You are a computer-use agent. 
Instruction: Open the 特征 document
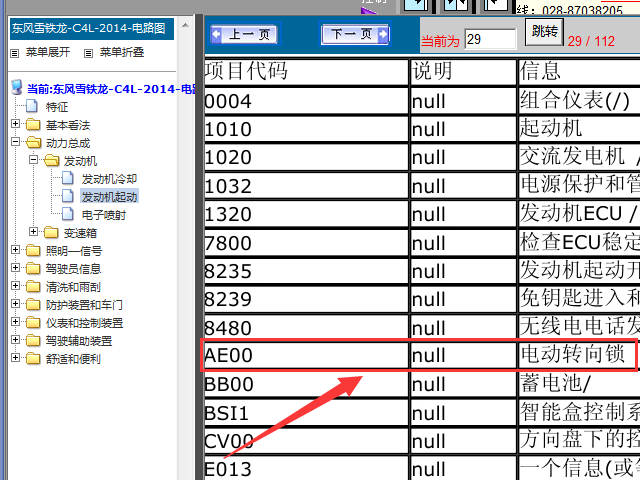click(57, 107)
